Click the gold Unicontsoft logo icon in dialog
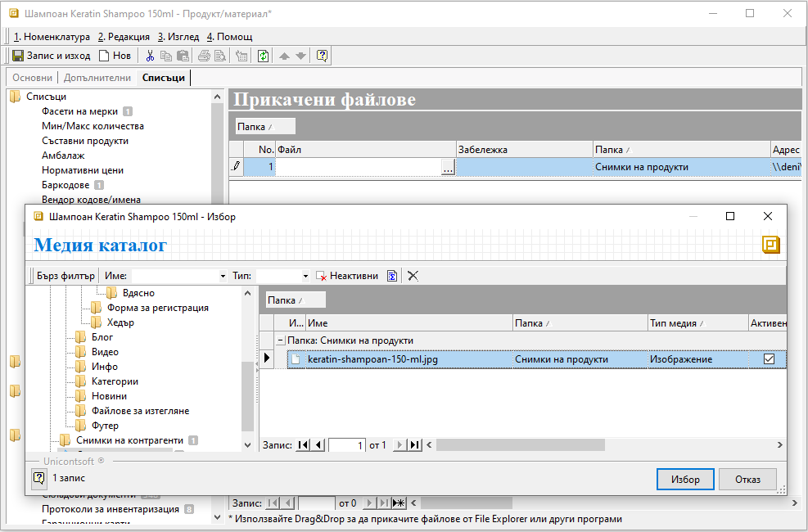The height and width of the screenshot is (532, 808). click(x=770, y=245)
